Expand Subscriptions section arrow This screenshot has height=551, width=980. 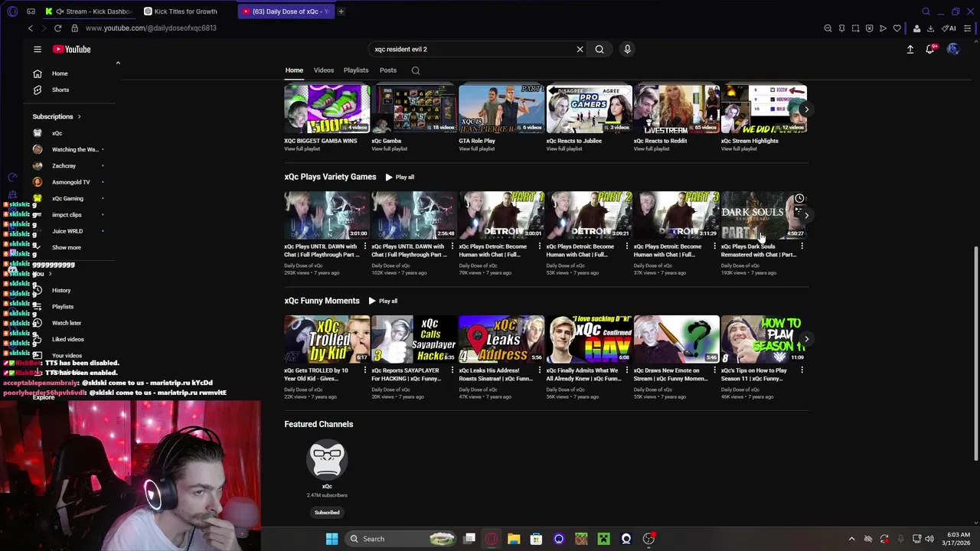click(x=79, y=116)
